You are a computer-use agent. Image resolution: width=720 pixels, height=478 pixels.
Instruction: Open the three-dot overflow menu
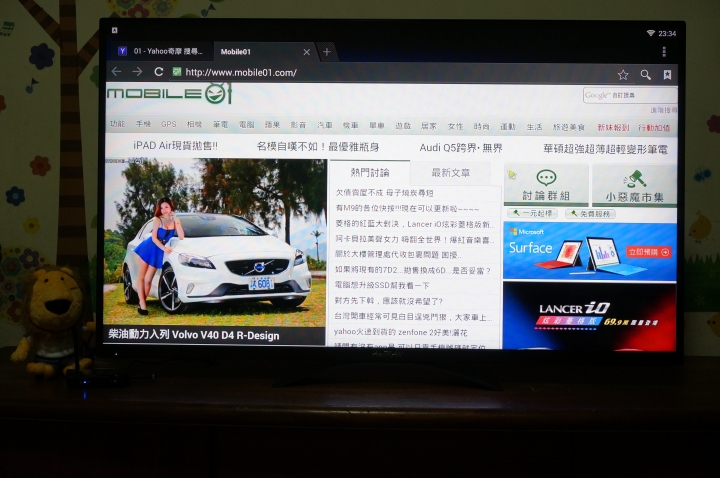(x=664, y=51)
